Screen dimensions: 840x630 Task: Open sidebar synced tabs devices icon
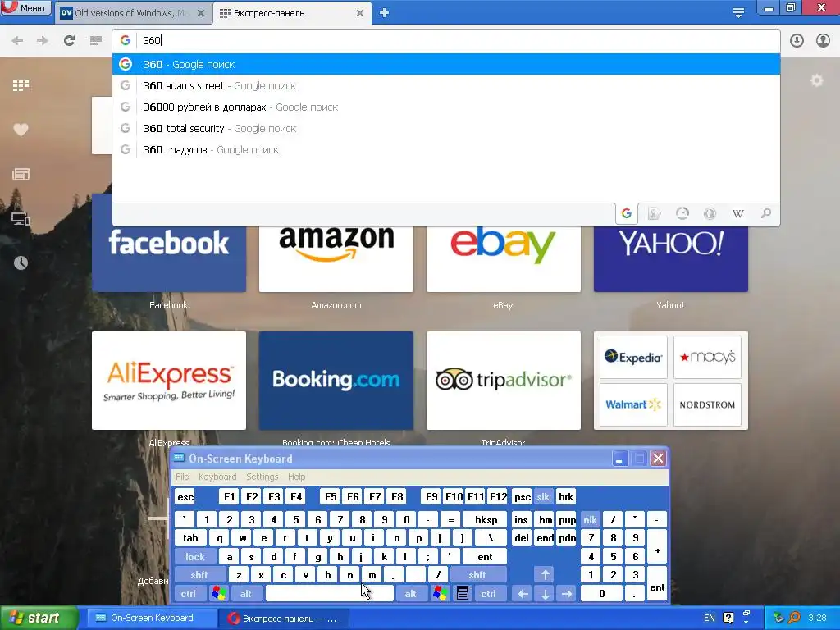[21, 219]
